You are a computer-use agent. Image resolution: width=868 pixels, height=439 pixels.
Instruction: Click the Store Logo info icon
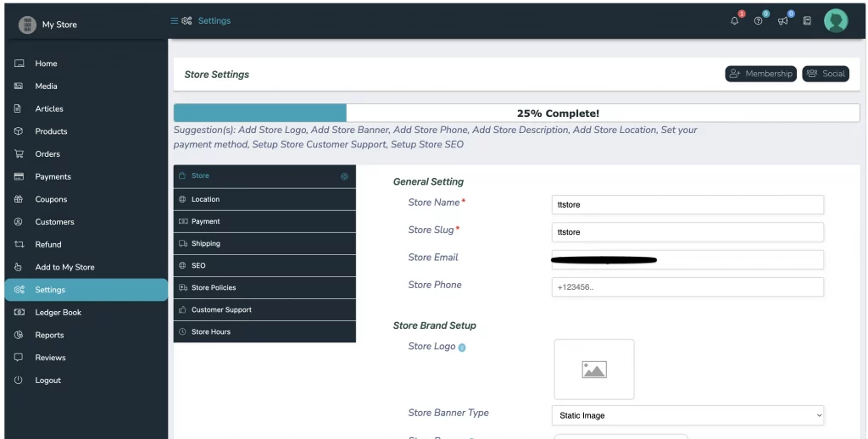(462, 347)
